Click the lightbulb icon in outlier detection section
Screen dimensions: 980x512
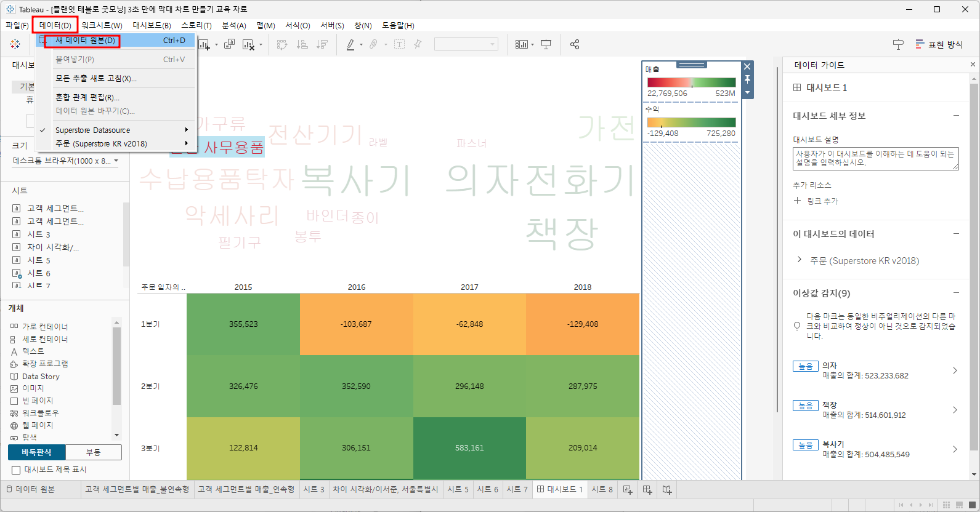(797, 326)
